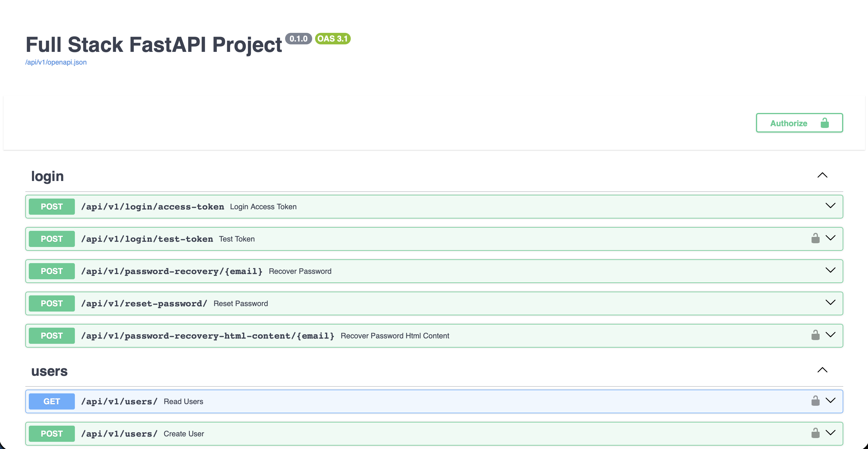Click the lock icon on Create User row

click(x=815, y=433)
